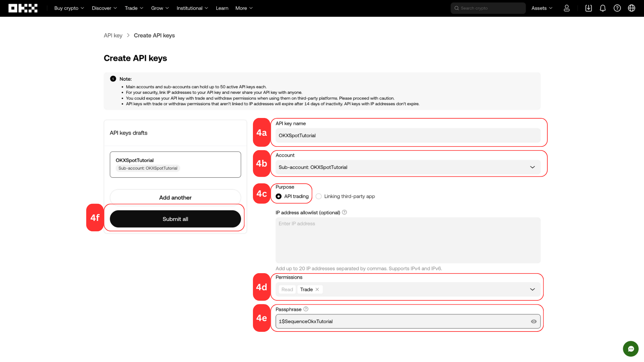Go to the Learn page
Viewport: 644px width, 362px height.
(222, 8)
